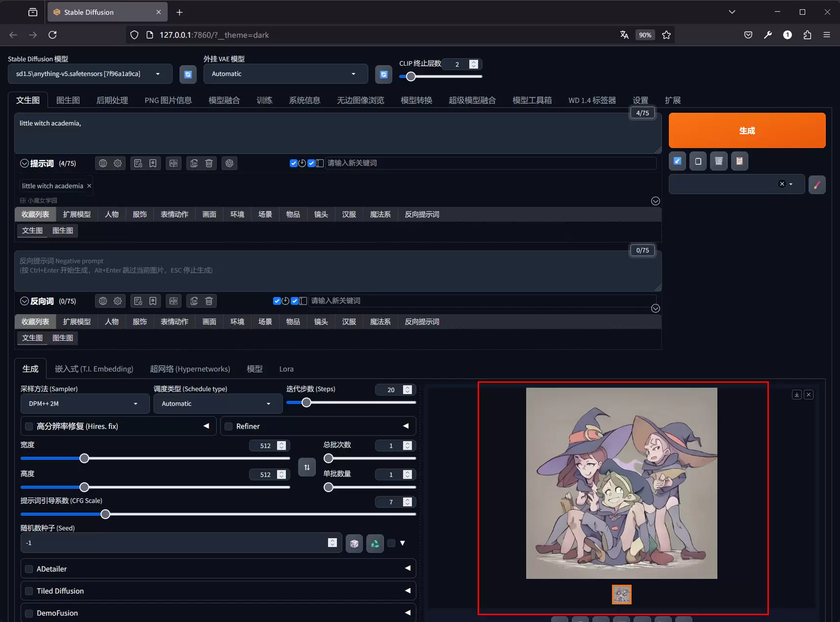
Task: Enable the Tiled Diffusion checkbox
Action: coord(29,591)
